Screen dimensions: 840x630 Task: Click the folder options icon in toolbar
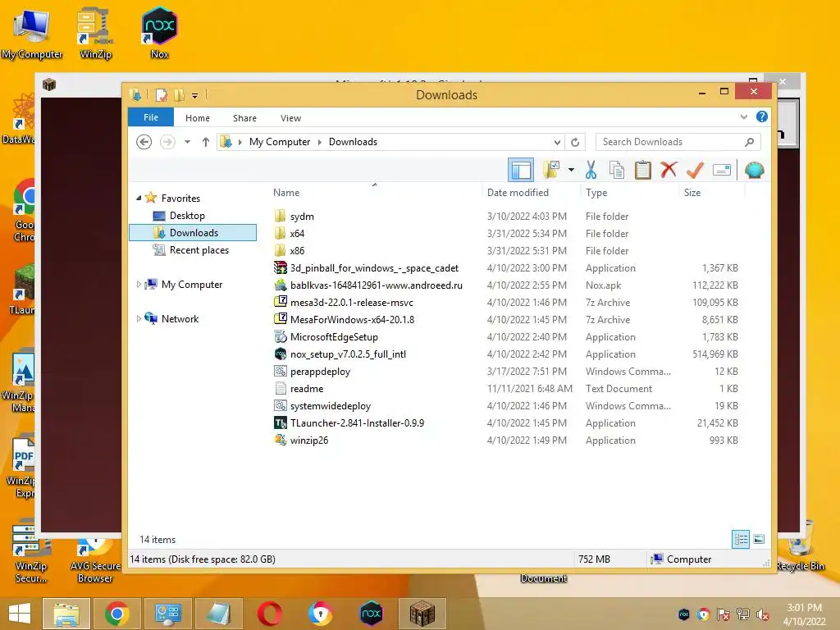pyautogui.click(x=551, y=170)
